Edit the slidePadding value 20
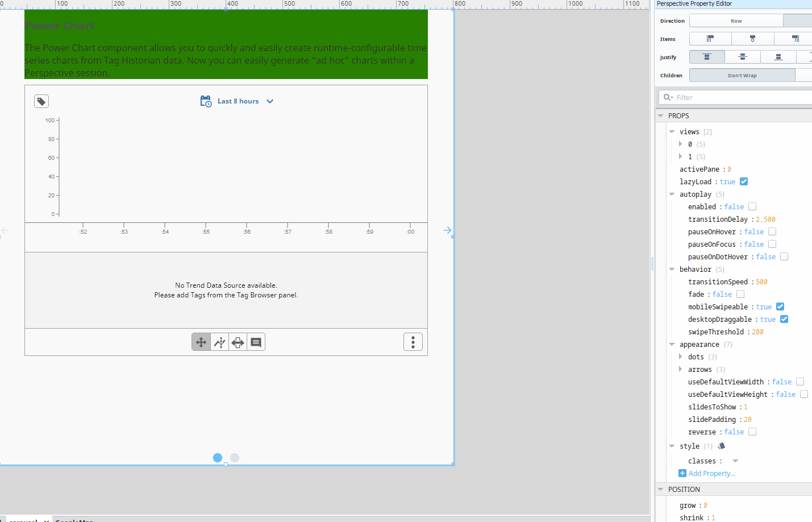Screen dimensions: 812x522 pos(748,419)
